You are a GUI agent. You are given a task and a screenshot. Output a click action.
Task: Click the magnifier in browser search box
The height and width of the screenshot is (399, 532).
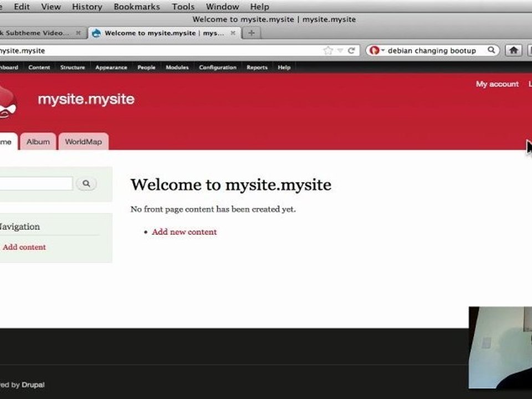point(492,50)
